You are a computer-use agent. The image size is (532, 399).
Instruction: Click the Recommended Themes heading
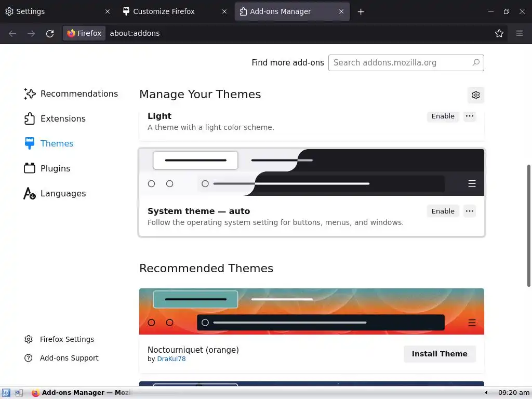pyautogui.click(x=206, y=269)
